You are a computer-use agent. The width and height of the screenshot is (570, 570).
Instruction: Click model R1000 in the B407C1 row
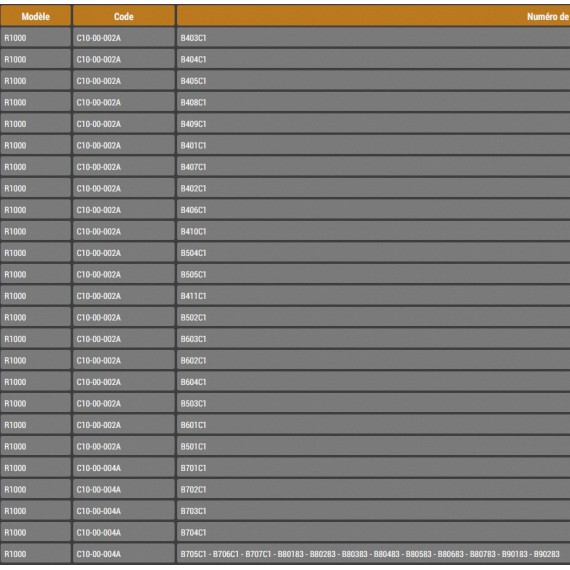pyautogui.click(x=15, y=167)
